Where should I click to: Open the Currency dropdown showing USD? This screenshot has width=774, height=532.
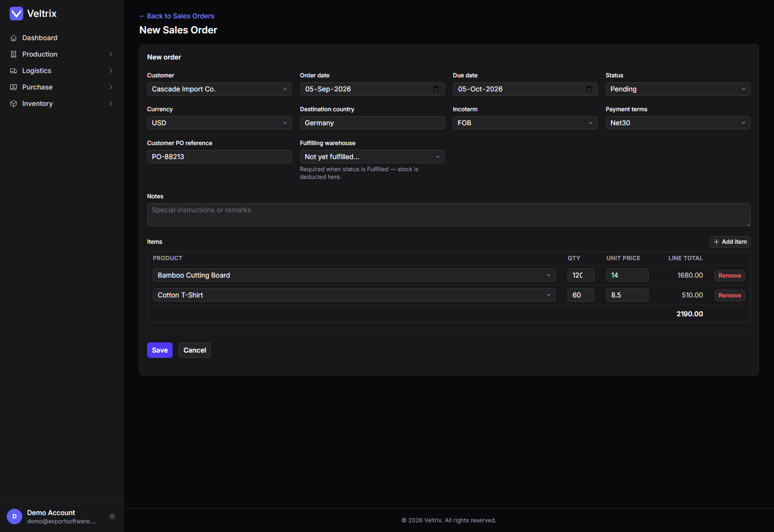tap(220, 123)
